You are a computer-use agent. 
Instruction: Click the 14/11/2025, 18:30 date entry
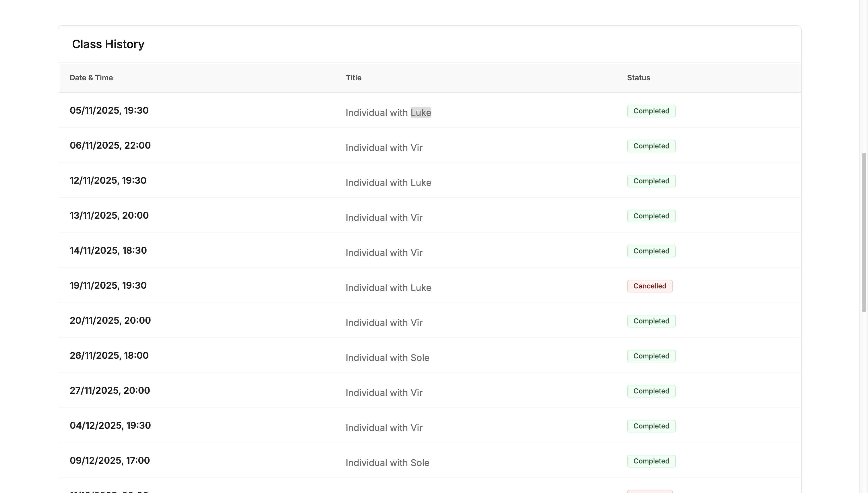point(108,250)
